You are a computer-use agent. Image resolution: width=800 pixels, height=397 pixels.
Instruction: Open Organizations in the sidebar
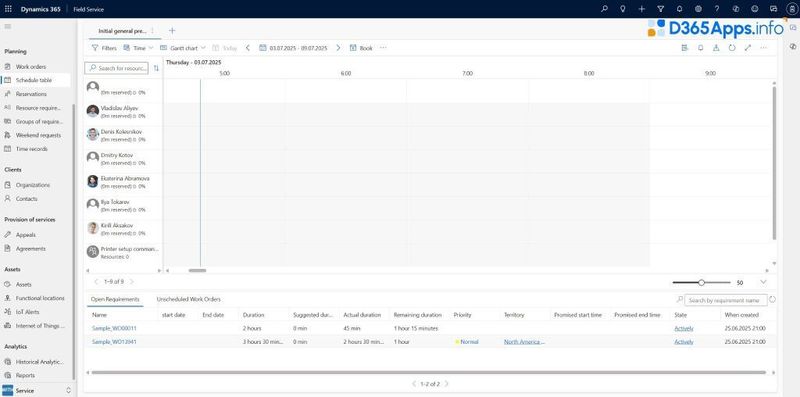(33, 185)
